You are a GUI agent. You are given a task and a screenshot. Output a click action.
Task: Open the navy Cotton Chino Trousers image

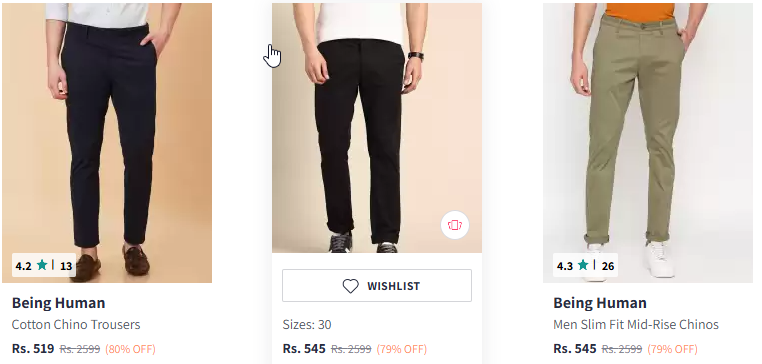point(107,143)
